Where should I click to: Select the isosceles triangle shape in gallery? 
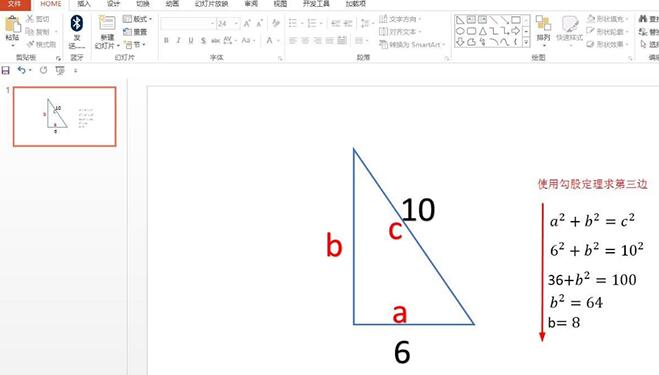(482, 31)
